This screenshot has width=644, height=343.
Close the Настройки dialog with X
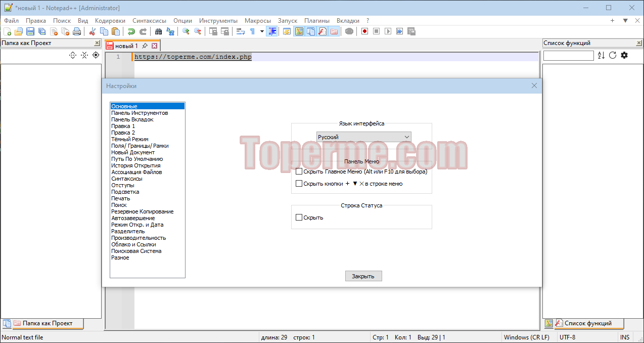(x=534, y=86)
